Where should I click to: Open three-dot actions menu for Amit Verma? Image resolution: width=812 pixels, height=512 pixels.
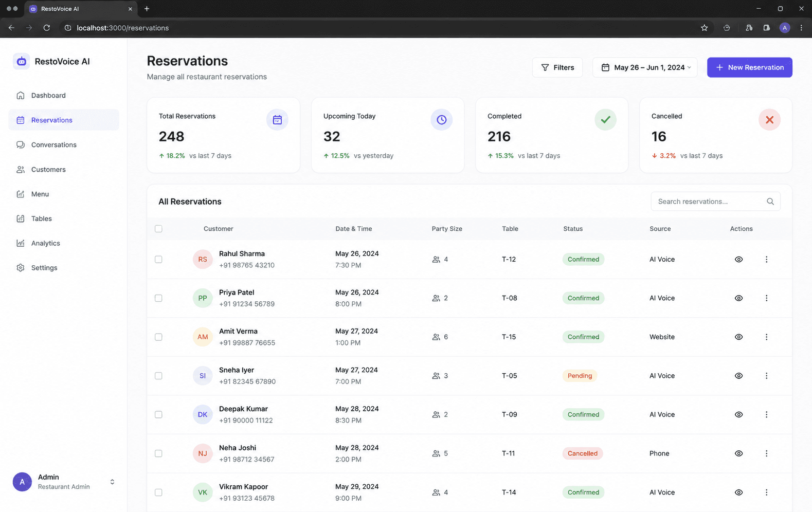[766, 337]
